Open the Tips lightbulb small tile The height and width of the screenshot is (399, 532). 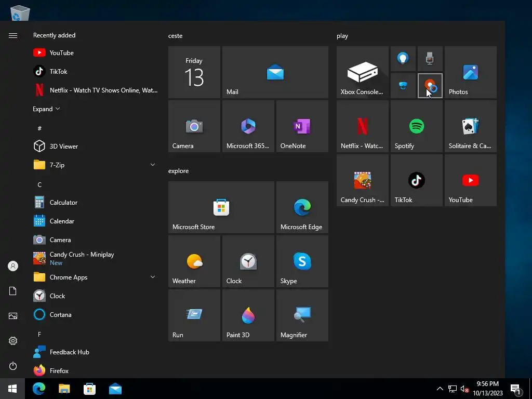coord(403,59)
